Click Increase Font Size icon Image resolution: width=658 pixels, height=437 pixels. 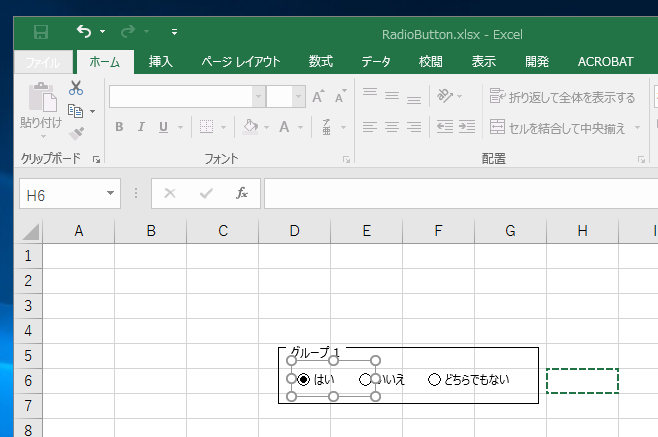click(318, 97)
